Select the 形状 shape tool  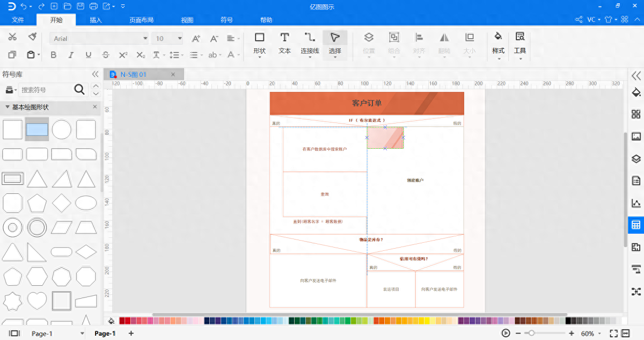pyautogui.click(x=259, y=43)
